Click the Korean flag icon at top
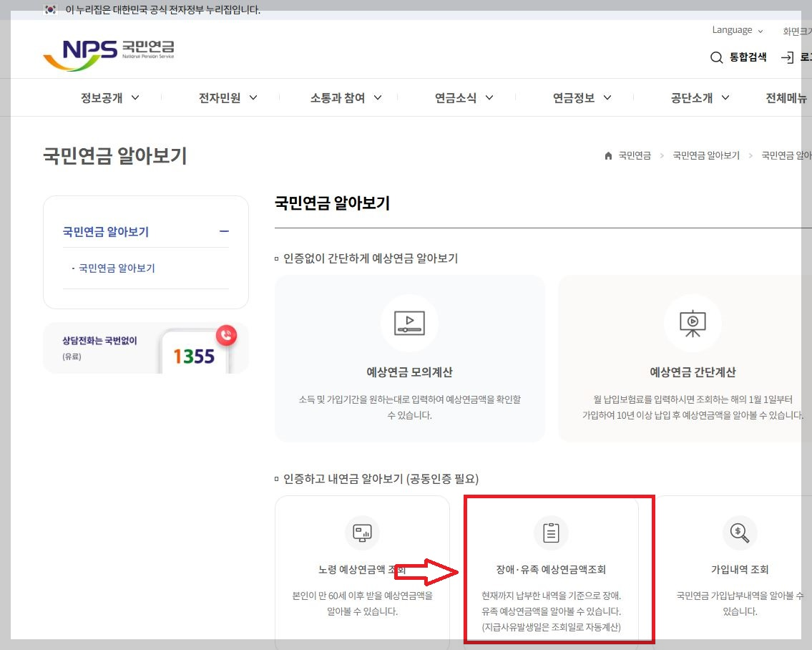Viewport: 812px width, 650px height. point(50,9)
